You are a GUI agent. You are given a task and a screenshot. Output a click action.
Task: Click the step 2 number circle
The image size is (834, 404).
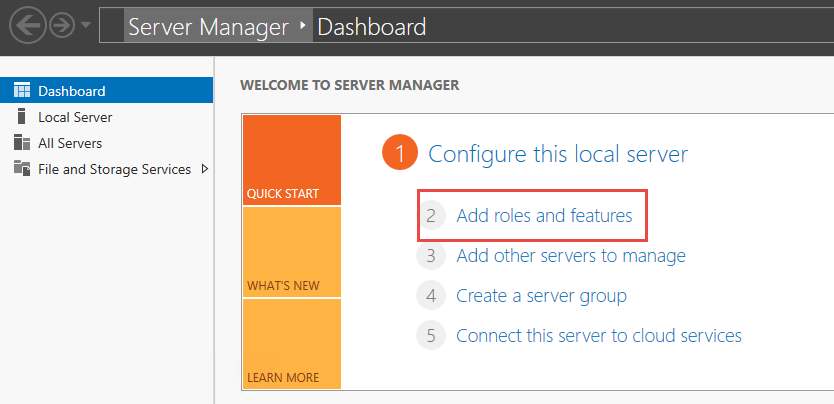pyautogui.click(x=431, y=215)
